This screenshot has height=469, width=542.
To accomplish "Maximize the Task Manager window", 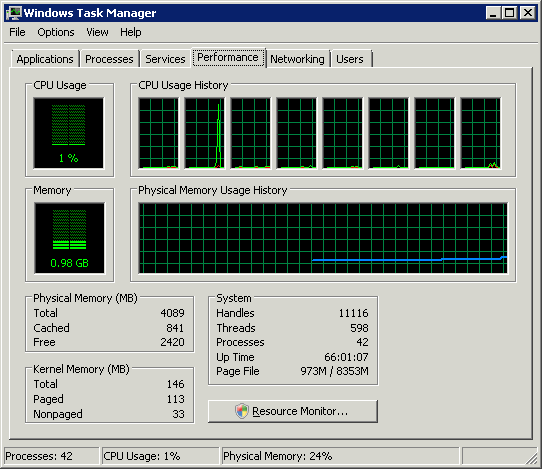I will coord(510,13).
